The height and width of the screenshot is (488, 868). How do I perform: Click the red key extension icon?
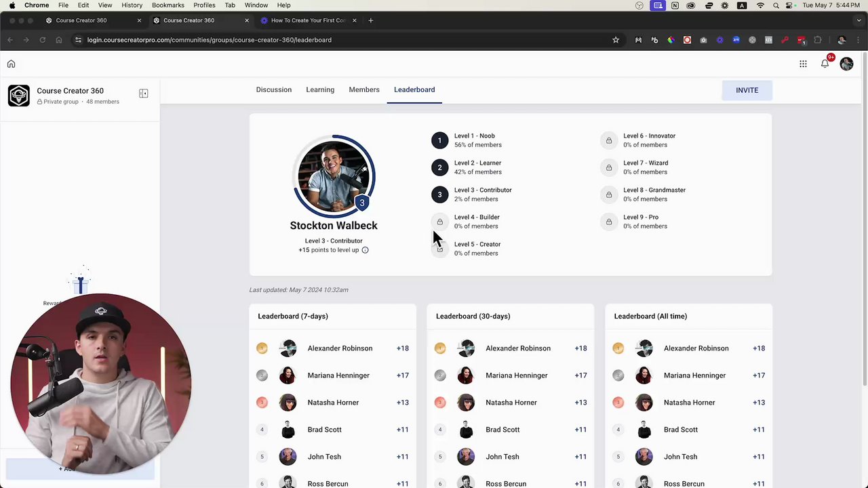pos(785,40)
